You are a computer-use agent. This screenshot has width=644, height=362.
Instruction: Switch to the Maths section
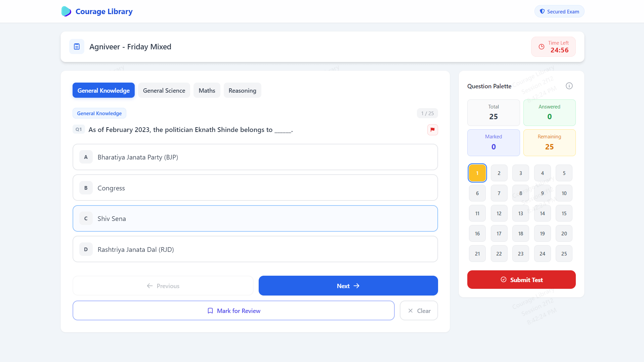207,90
